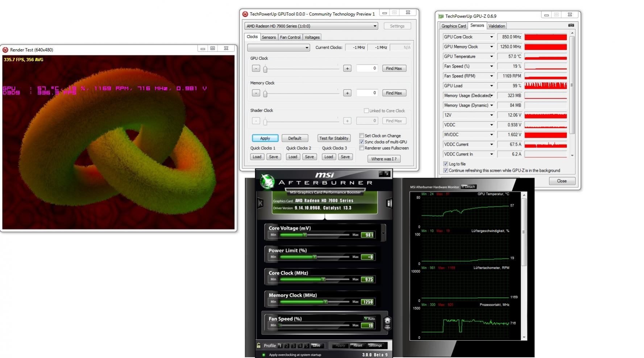Image resolution: width=644 pixels, height=358 pixels.
Task: Uncheck 'Continue refreshing this screen' checkbox
Action: [x=446, y=170]
